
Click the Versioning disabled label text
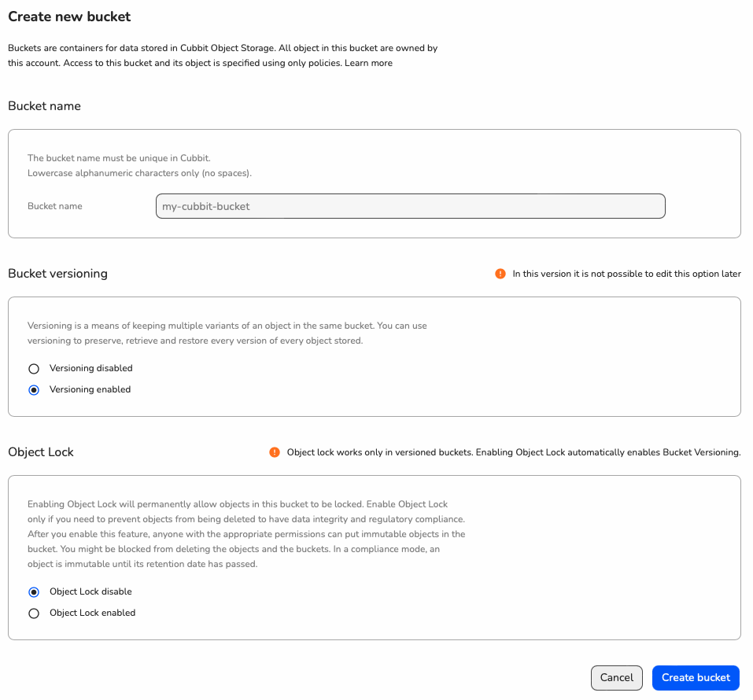point(90,368)
